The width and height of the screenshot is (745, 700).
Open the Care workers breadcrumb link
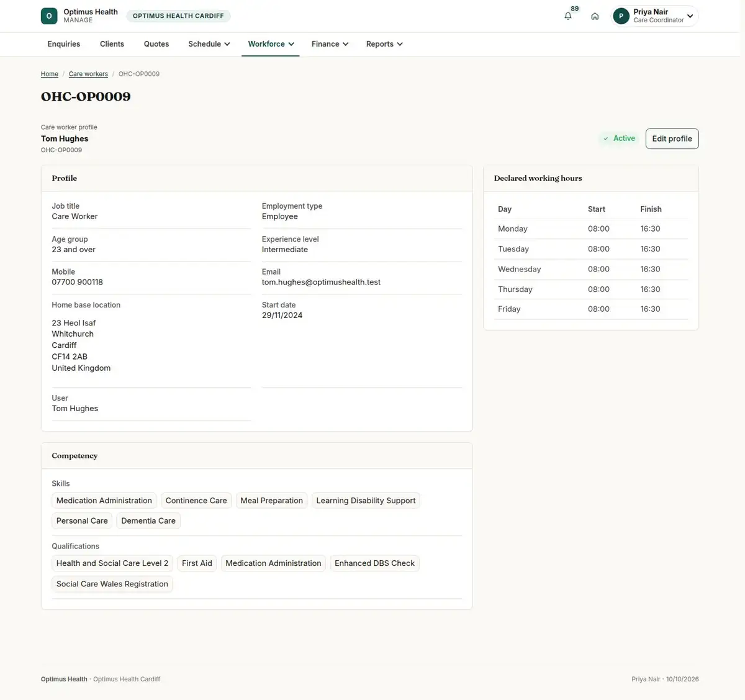tap(88, 74)
